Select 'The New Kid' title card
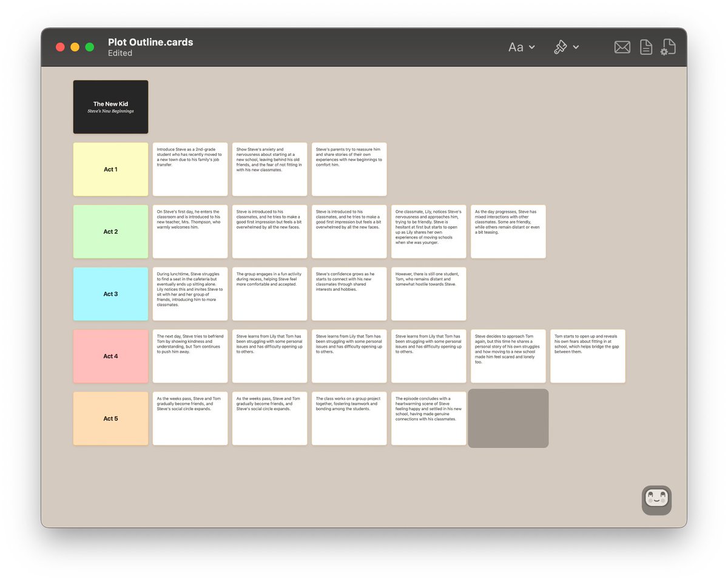This screenshot has height=582, width=728. 110,106
